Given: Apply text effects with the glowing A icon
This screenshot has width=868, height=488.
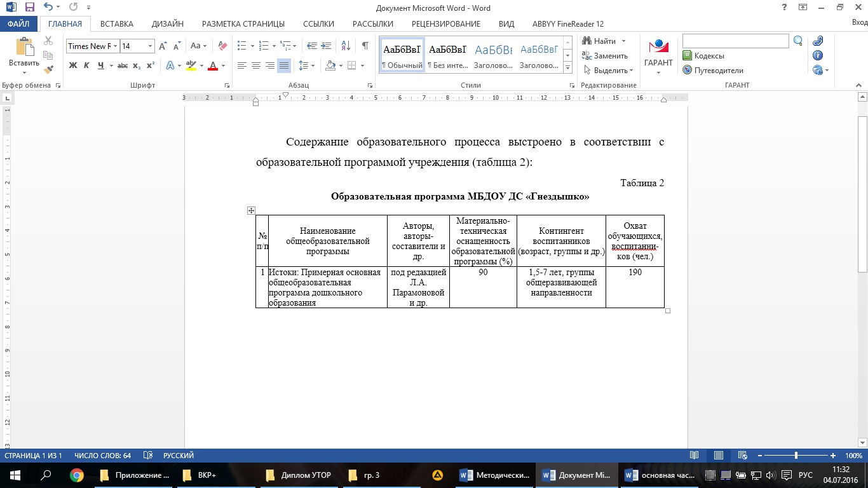Looking at the screenshot, I should 170,65.
